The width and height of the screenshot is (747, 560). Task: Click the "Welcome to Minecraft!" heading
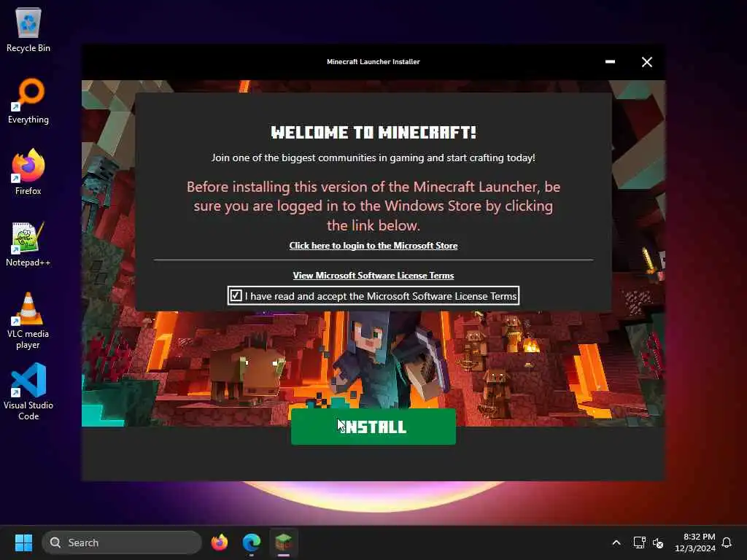373,133
